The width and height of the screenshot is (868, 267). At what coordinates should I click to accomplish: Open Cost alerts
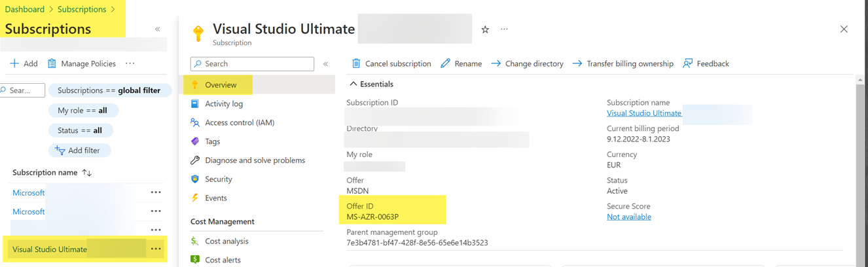[x=223, y=260]
